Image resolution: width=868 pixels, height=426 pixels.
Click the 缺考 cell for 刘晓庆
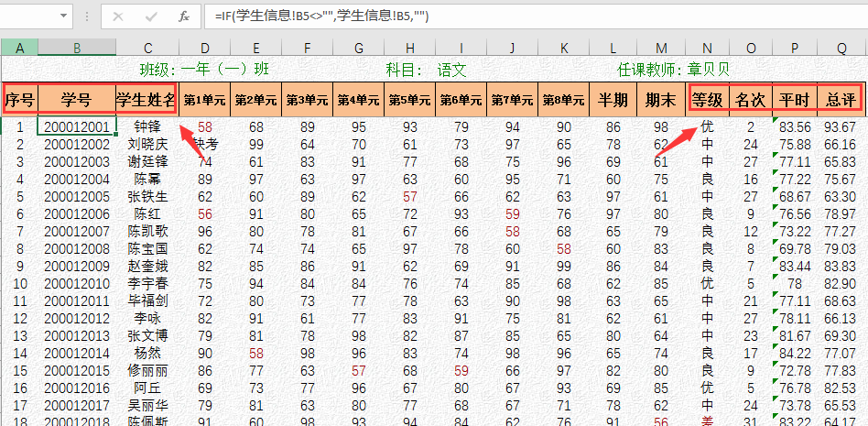coord(205,145)
